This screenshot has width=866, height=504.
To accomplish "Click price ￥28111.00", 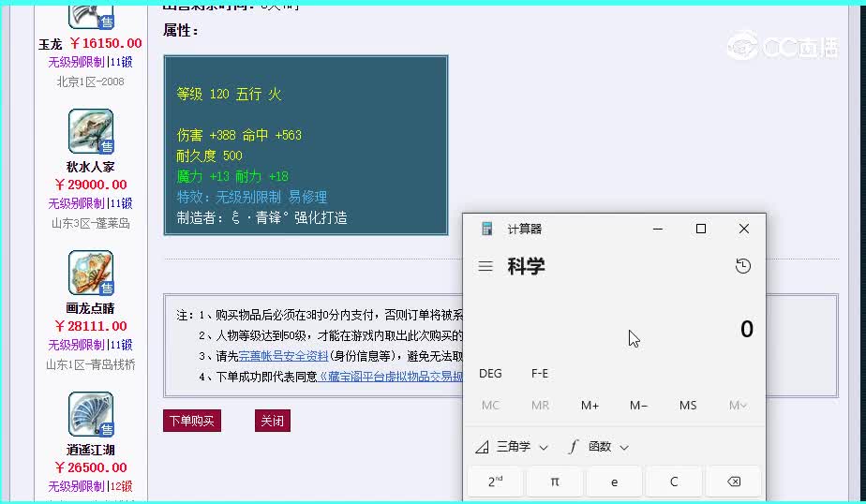I will [x=91, y=326].
